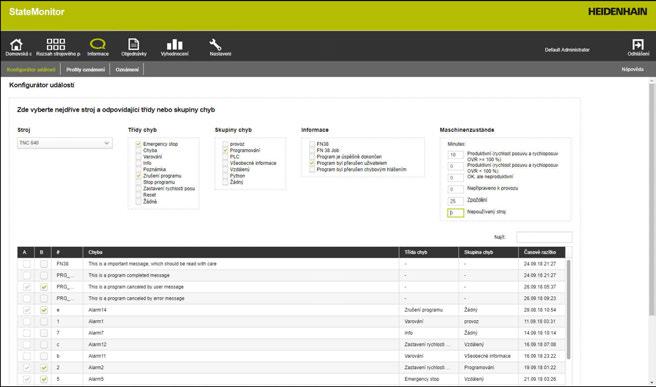Sort by the # column header
This screenshot has height=387, width=656.
(x=67, y=252)
